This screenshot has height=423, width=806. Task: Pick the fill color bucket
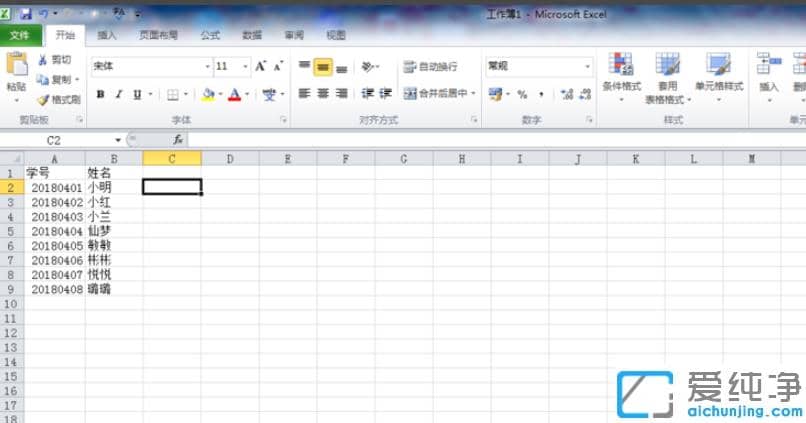pyautogui.click(x=208, y=95)
